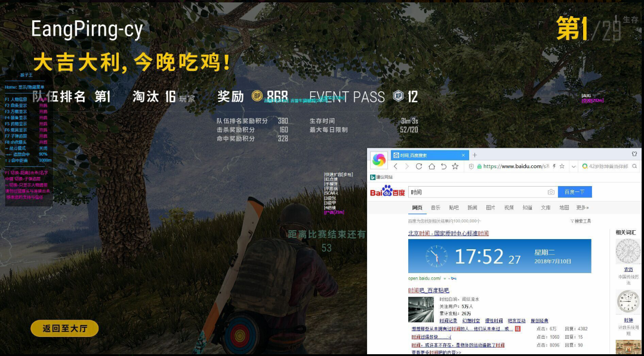Click the blue 17:52 clock widget

tap(500, 256)
